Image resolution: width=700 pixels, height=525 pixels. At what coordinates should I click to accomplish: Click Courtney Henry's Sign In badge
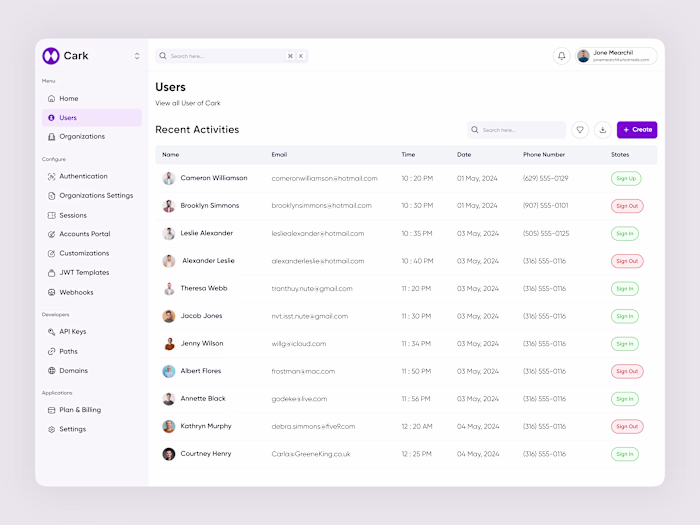pos(625,454)
